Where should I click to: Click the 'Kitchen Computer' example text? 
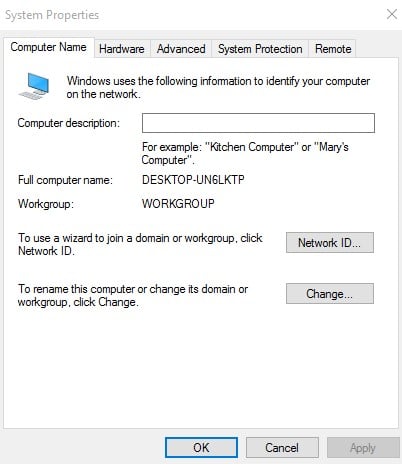click(x=252, y=147)
